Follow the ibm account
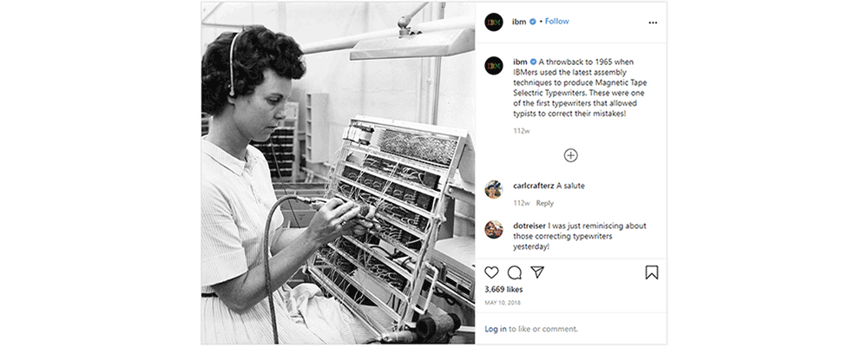The width and height of the screenshot is (868, 347). point(557,21)
